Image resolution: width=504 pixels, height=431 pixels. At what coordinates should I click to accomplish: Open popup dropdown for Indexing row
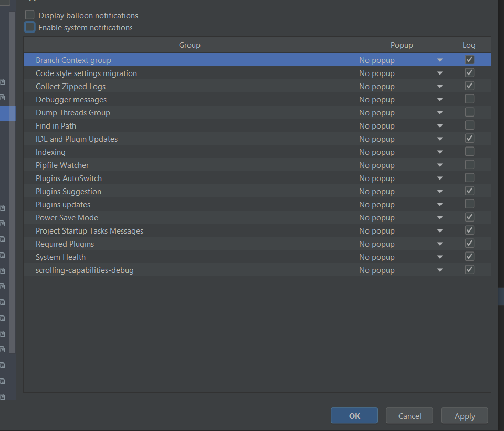coord(439,152)
